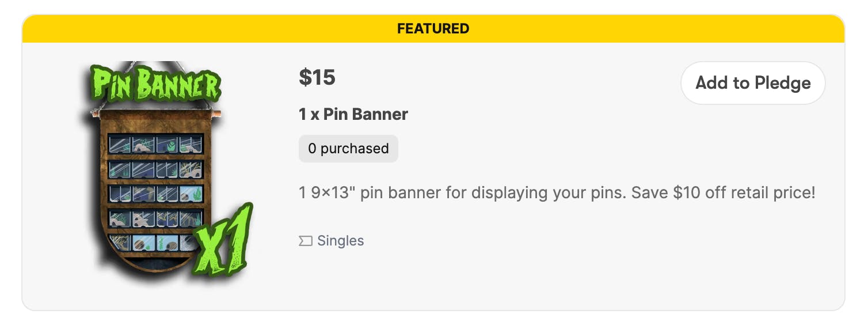Click the Singles tag icon

click(305, 241)
